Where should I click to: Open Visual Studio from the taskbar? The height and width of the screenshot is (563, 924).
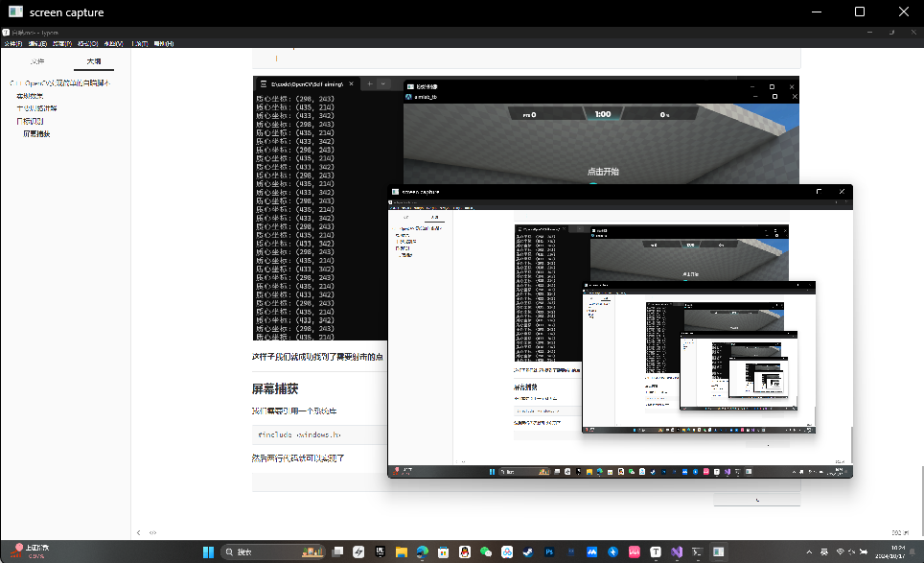pos(677,552)
